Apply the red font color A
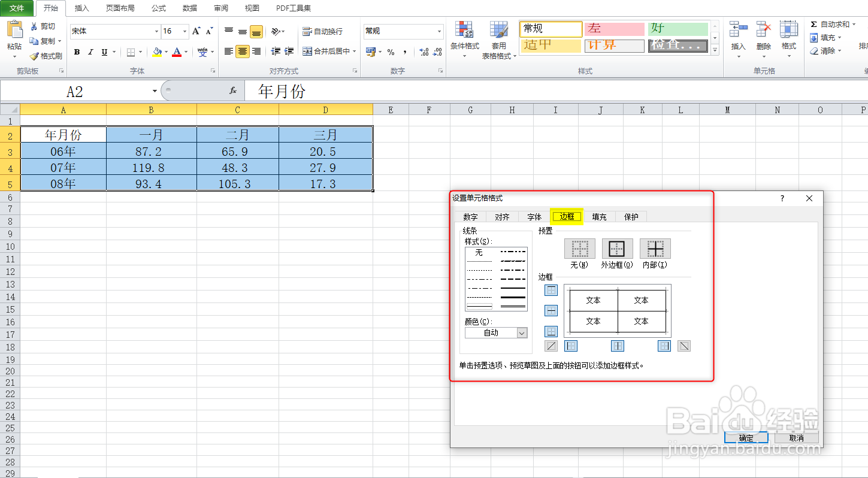868x478 pixels. 177,52
